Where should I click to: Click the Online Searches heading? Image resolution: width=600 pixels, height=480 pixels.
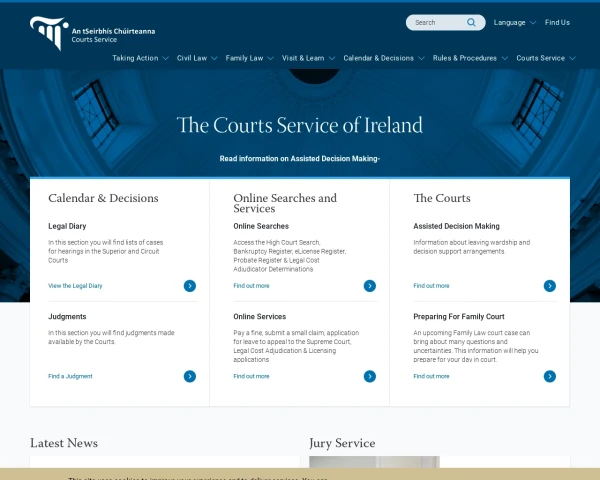pos(261,226)
